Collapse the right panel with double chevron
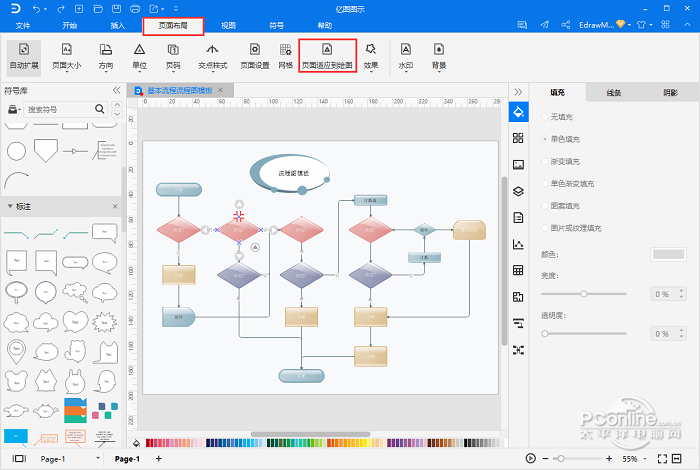700x470 pixels. pos(518,92)
